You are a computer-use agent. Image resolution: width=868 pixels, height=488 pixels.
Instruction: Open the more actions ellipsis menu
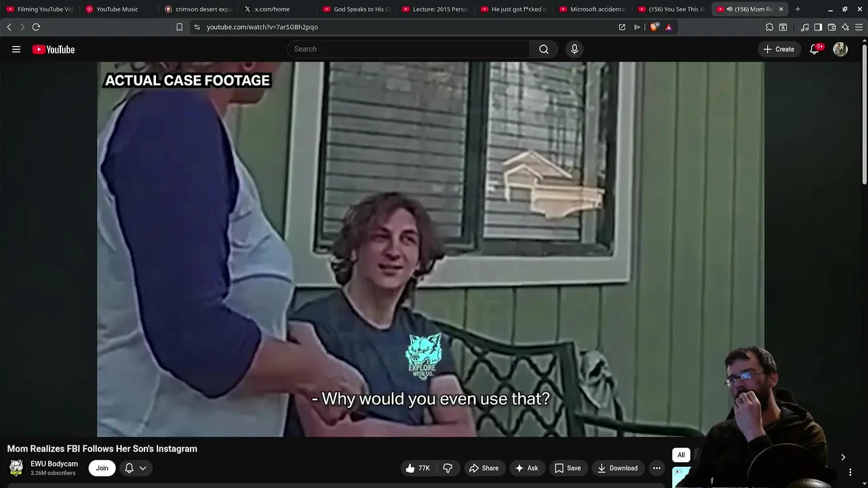(x=656, y=468)
